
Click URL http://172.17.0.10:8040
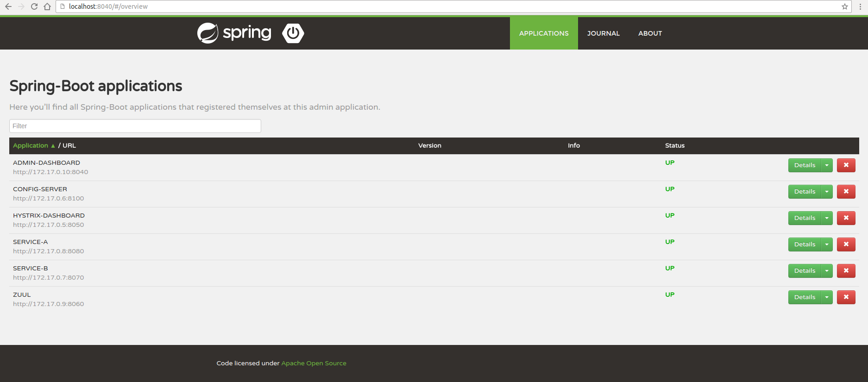(50, 172)
